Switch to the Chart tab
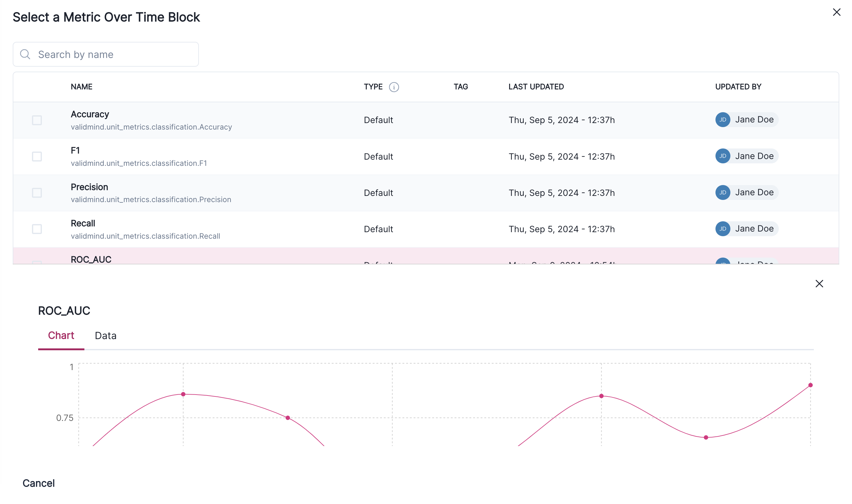This screenshot has height=504, width=852. [61, 335]
